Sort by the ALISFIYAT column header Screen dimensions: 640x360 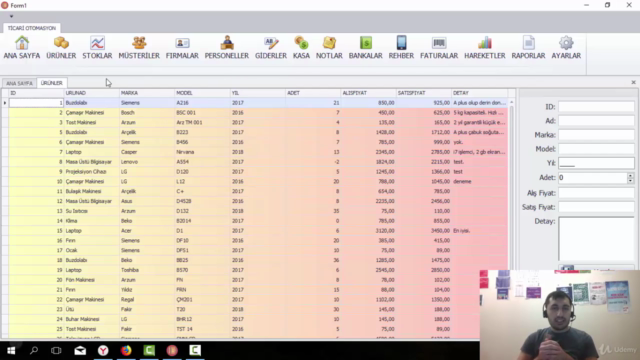[x=369, y=93]
